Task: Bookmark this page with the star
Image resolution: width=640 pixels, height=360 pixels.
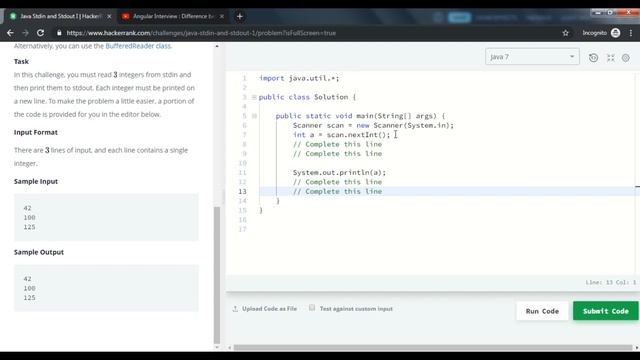Action: point(565,33)
